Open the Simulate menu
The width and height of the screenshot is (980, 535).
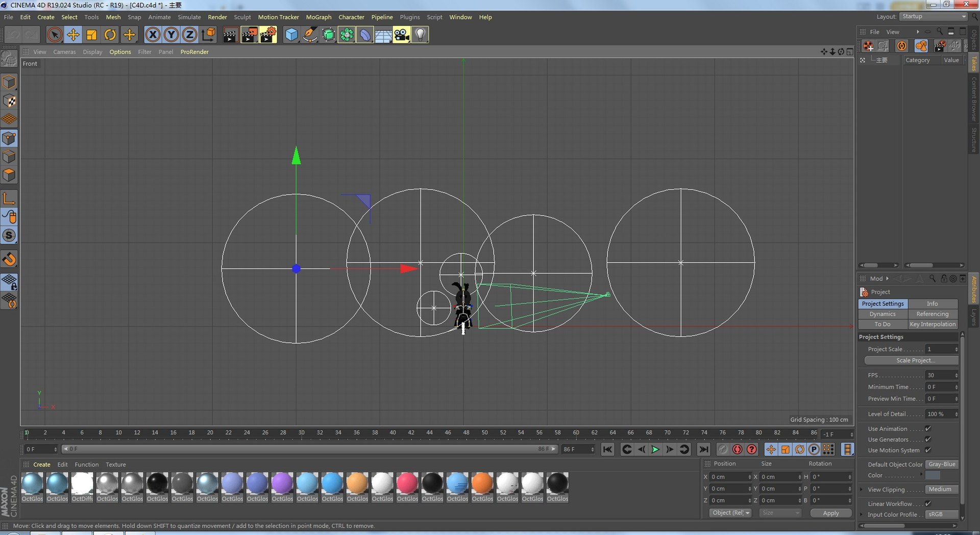point(189,17)
